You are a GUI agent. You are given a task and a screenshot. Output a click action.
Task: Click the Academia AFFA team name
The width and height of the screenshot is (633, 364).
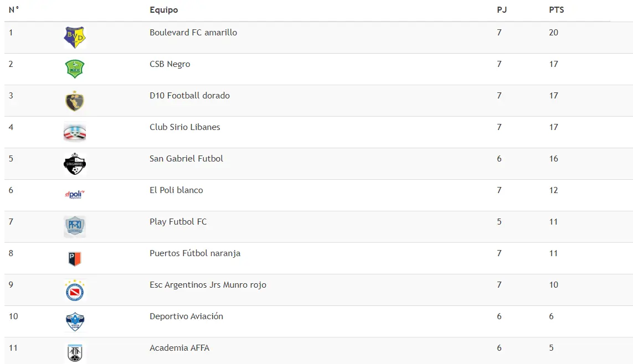pyautogui.click(x=179, y=348)
